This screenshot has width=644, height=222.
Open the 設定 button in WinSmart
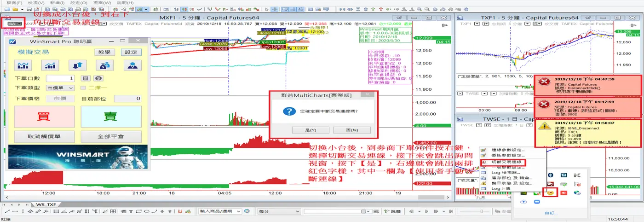(x=131, y=53)
